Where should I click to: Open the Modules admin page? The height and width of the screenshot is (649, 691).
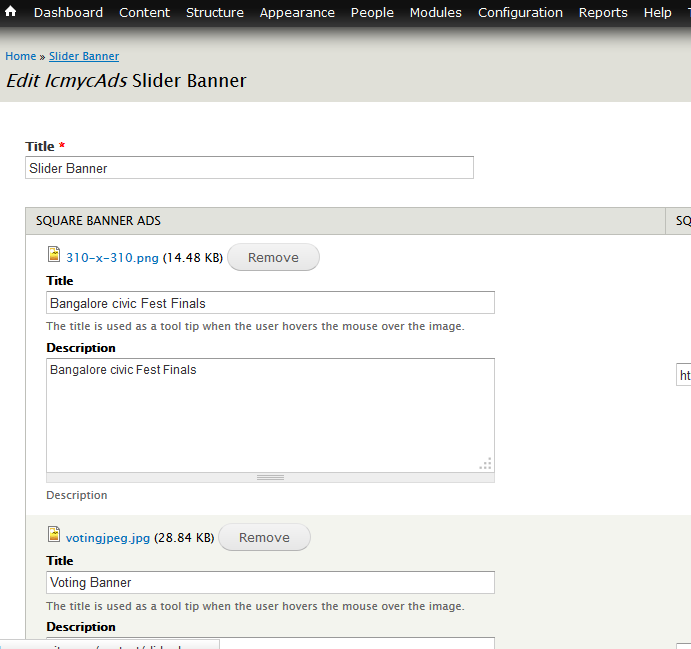pos(436,13)
